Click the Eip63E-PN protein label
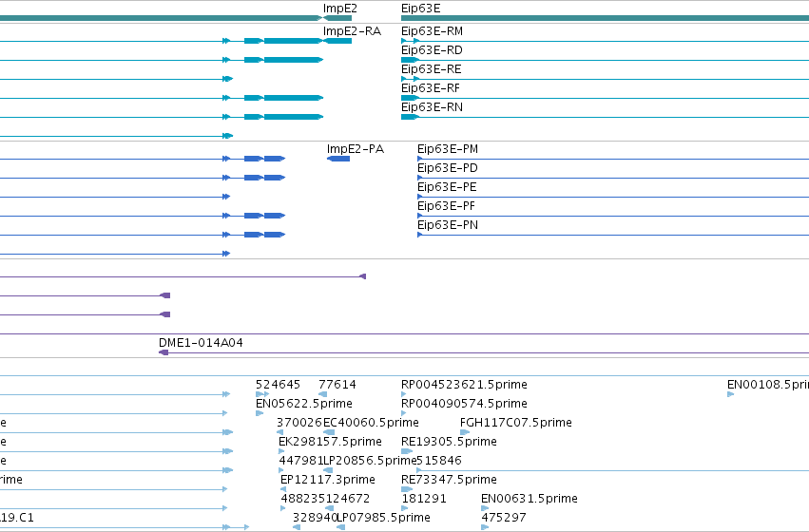809x532 pixels. click(x=448, y=225)
